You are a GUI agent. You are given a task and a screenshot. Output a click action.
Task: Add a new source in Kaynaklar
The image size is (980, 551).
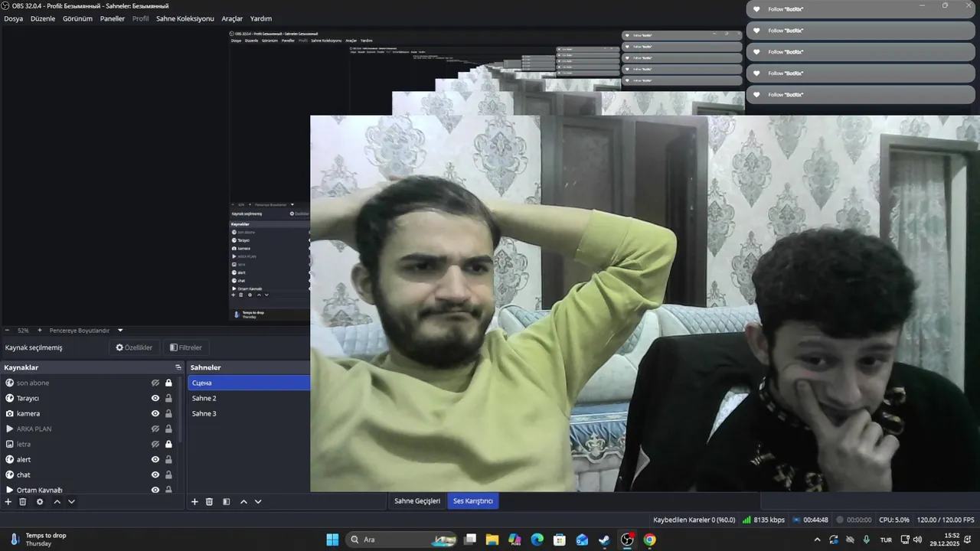(8, 502)
